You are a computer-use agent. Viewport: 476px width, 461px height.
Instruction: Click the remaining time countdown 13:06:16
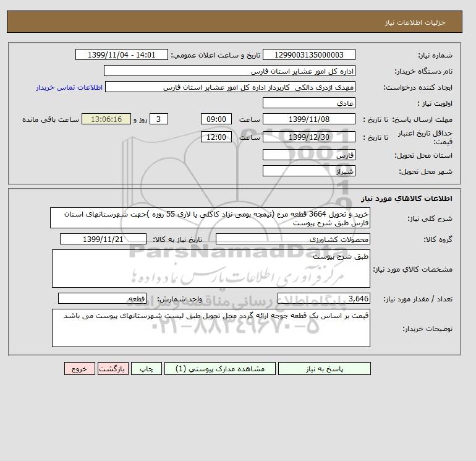(x=106, y=119)
